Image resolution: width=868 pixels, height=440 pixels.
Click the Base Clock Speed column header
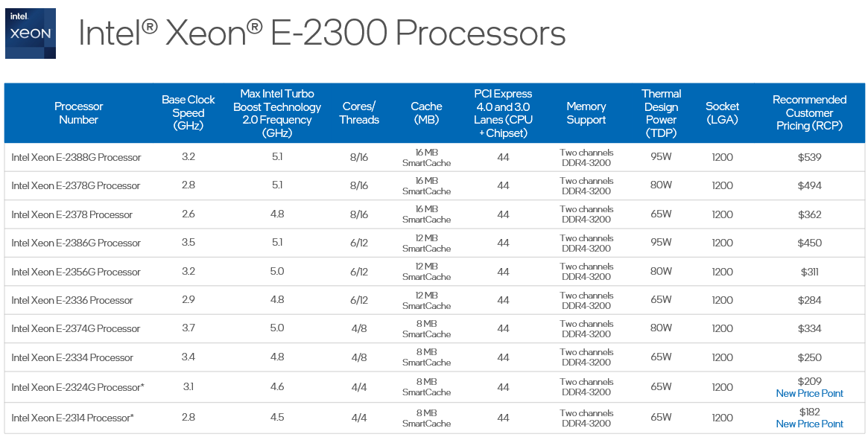(189, 112)
